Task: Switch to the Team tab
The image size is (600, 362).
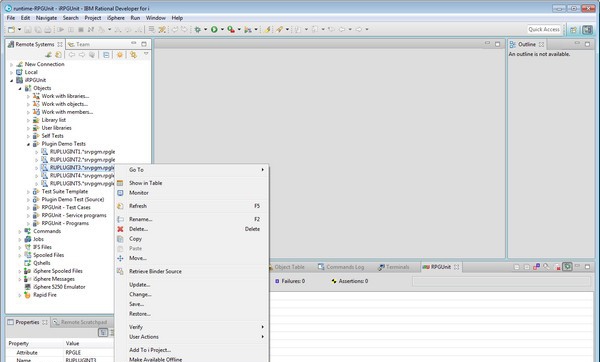Action: (80, 44)
